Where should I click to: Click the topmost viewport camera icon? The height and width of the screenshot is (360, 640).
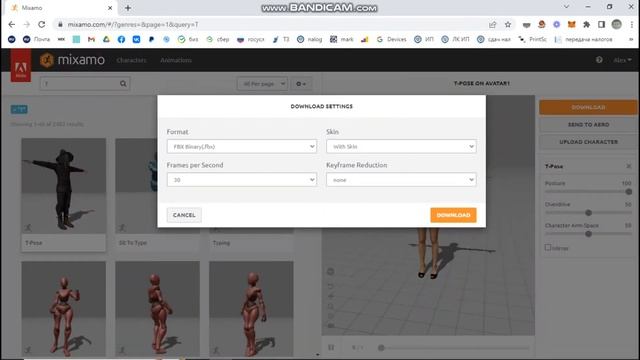(x=331, y=271)
